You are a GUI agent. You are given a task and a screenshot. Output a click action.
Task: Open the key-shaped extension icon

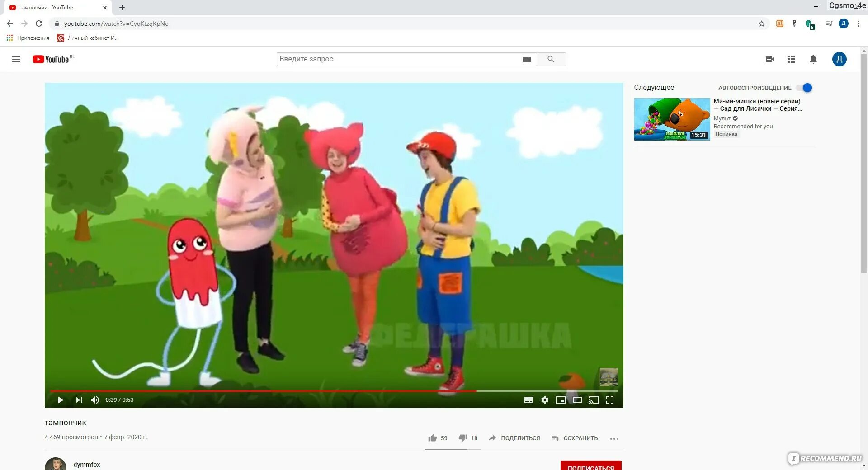tap(794, 23)
